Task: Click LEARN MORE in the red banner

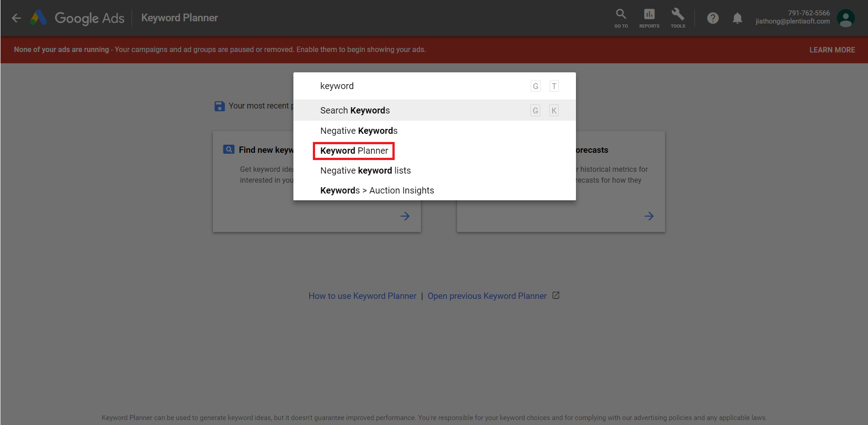Action: coord(832,50)
